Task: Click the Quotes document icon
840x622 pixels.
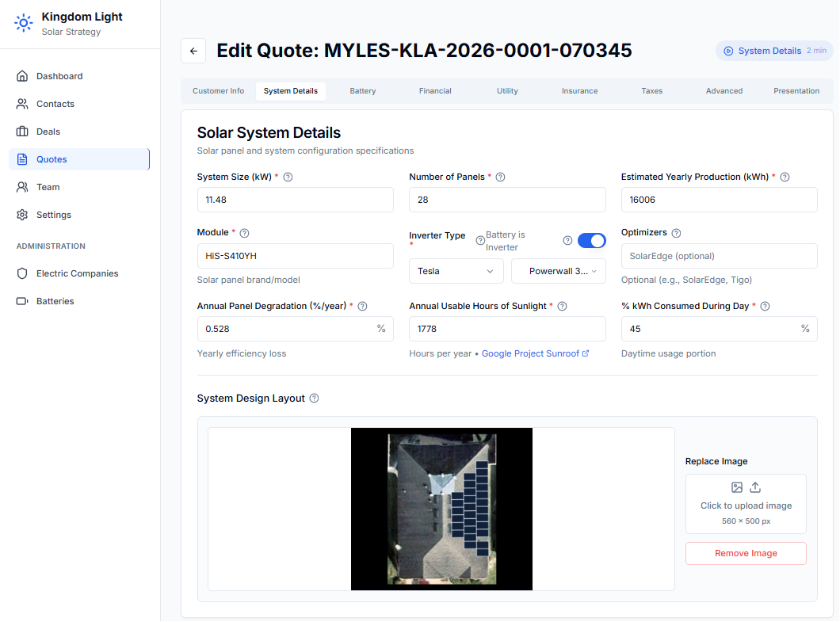Action: pos(22,159)
